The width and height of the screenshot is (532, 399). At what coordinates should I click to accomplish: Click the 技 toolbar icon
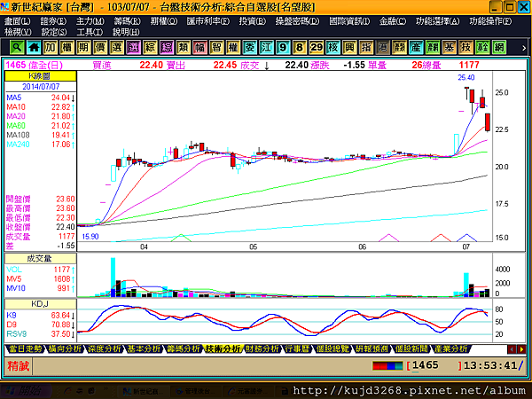(465, 47)
